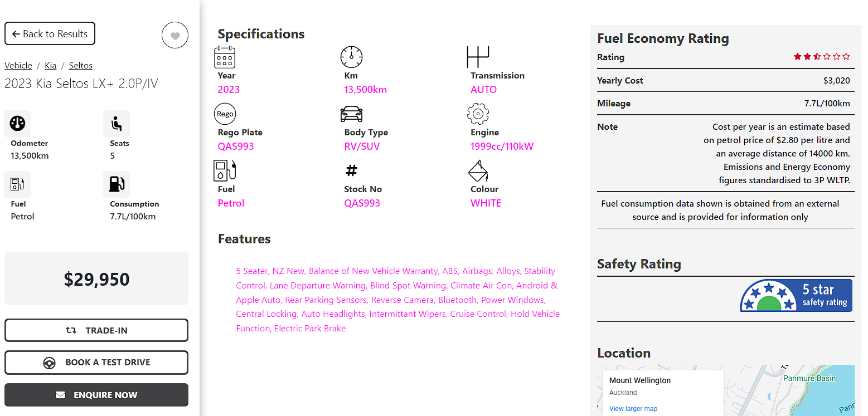Click View larger map link
Image resolution: width=868 pixels, height=416 pixels.
pyautogui.click(x=633, y=408)
